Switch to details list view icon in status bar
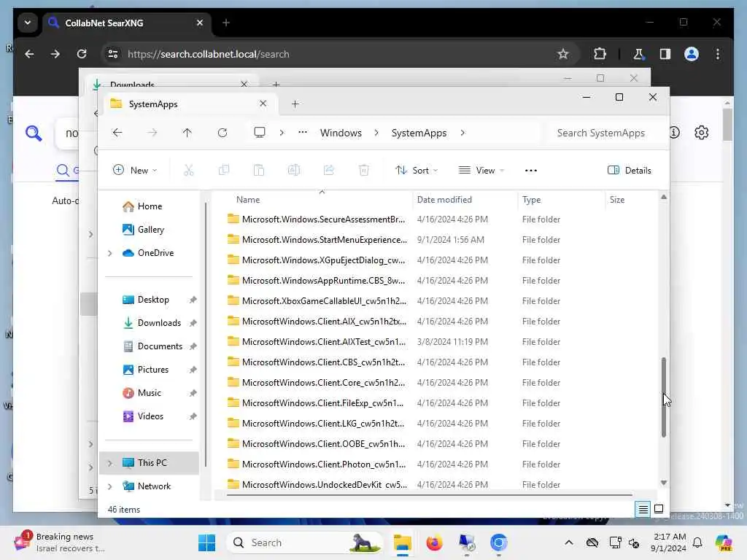This screenshot has height=560, width=747. coord(643,510)
